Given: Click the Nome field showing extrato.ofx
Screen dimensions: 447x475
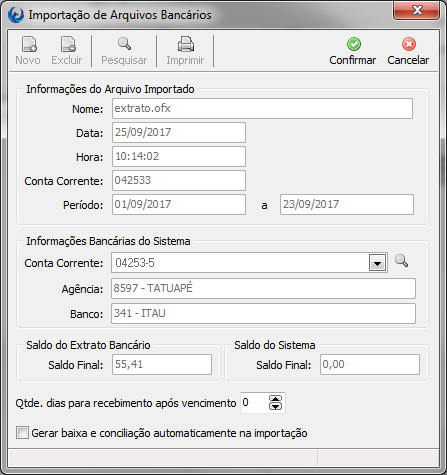Looking at the screenshot, I should click(262, 109).
